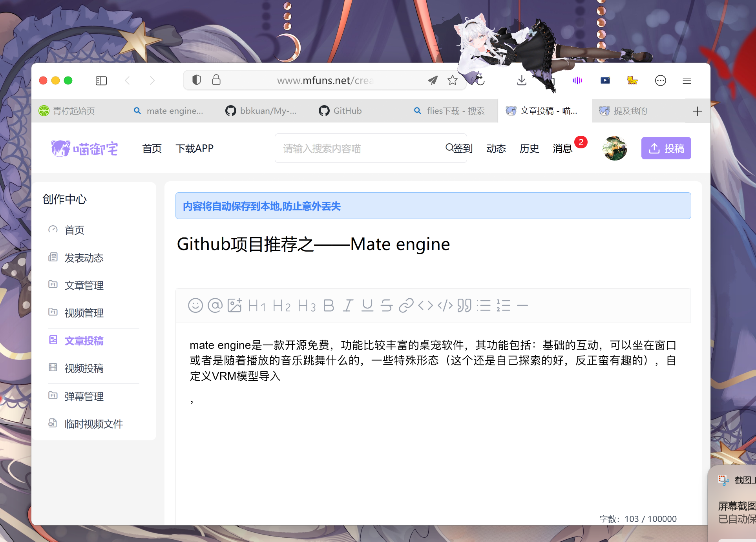Viewport: 756px width, 542px height.
Task: Create a bullet list in the editor
Action: (485, 306)
